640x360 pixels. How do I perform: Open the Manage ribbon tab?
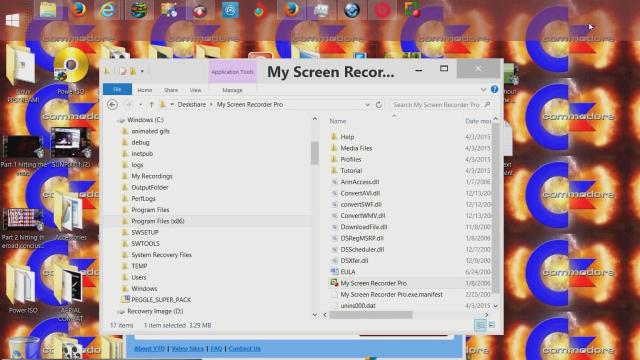pos(232,90)
